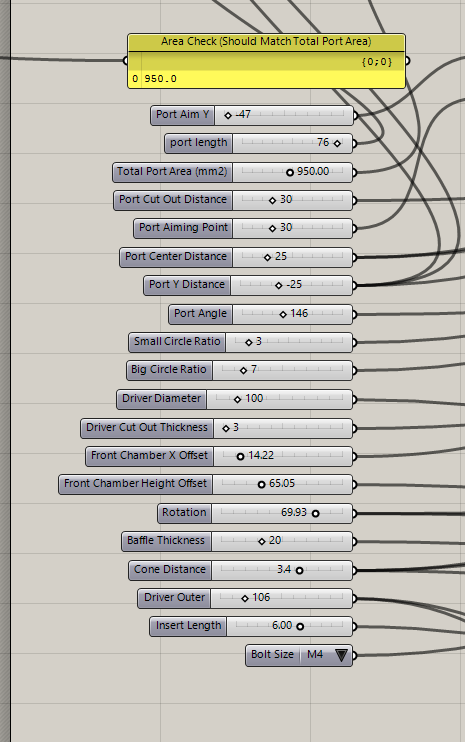Click the output grip of Rotation slider
The image size is (465, 742).
[x=355, y=513]
